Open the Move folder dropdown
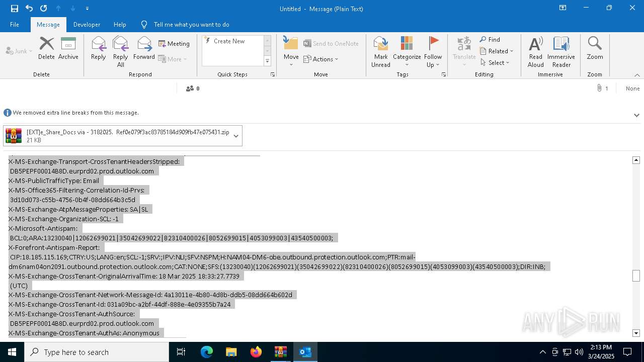The height and width of the screenshot is (362, 644). 291,51
